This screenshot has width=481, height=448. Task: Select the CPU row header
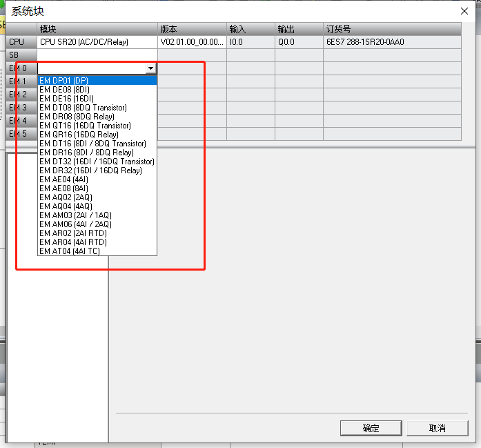(21, 42)
